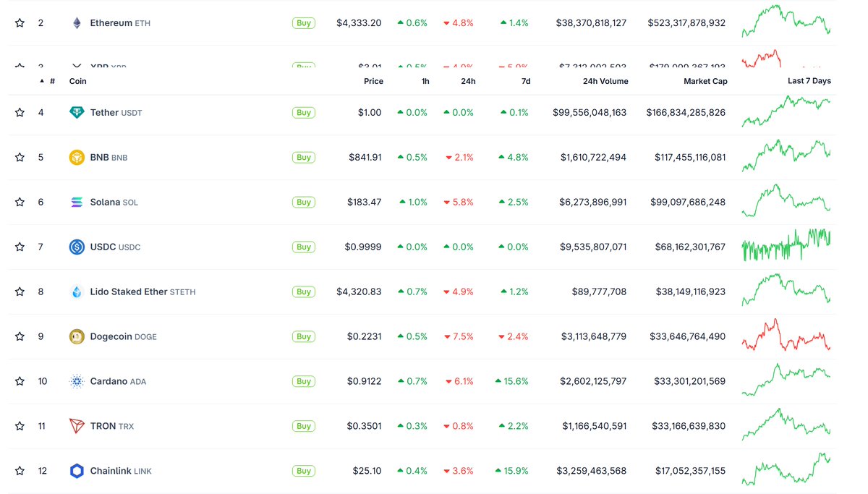Open the Cardano ADA link

(118, 381)
